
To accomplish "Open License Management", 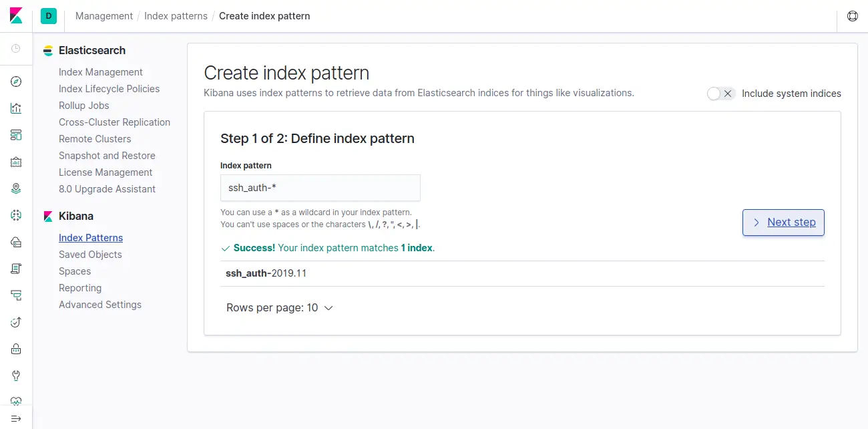I will coord(105,172).
